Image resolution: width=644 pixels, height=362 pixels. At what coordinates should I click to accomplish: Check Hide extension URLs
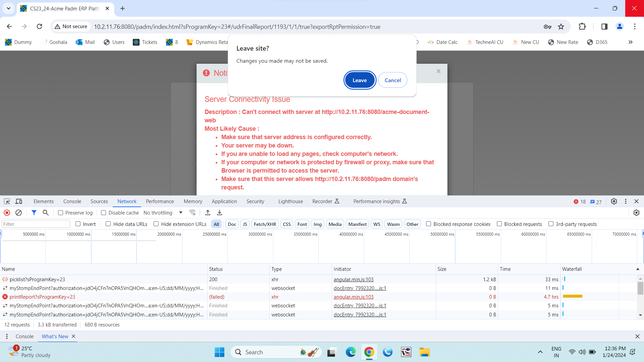click(156, 224)
